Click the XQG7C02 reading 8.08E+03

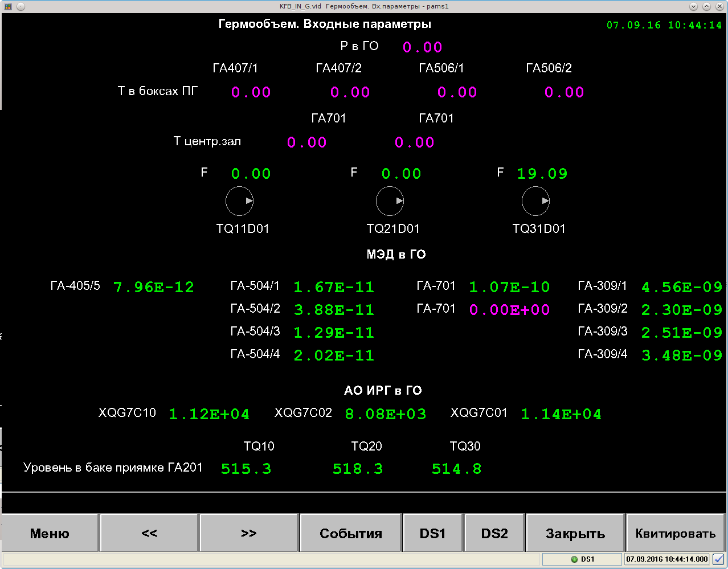click(x=385, y=414)
